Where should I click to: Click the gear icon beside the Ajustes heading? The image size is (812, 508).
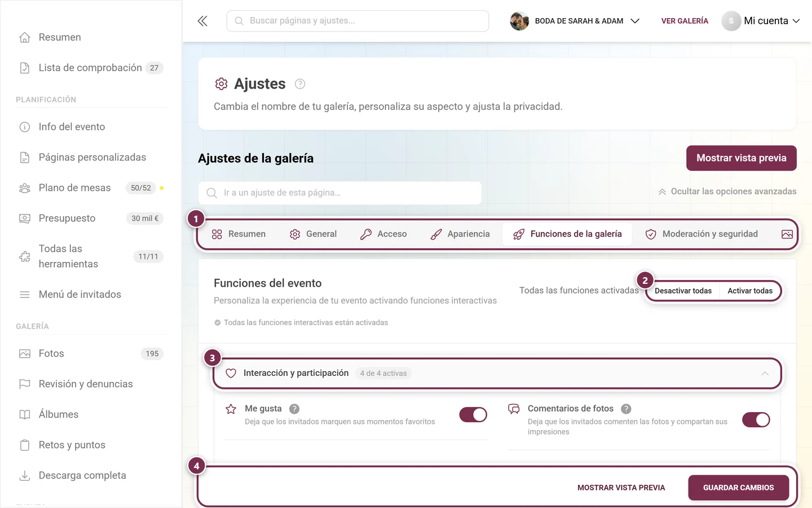pyautogui.click(x=221, y=84)
